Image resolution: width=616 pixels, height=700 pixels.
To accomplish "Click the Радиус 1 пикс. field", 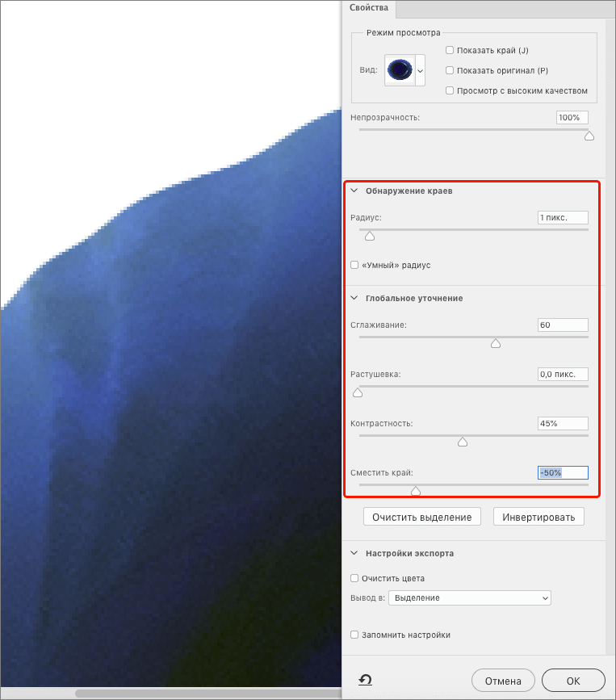I will point(563,217).
